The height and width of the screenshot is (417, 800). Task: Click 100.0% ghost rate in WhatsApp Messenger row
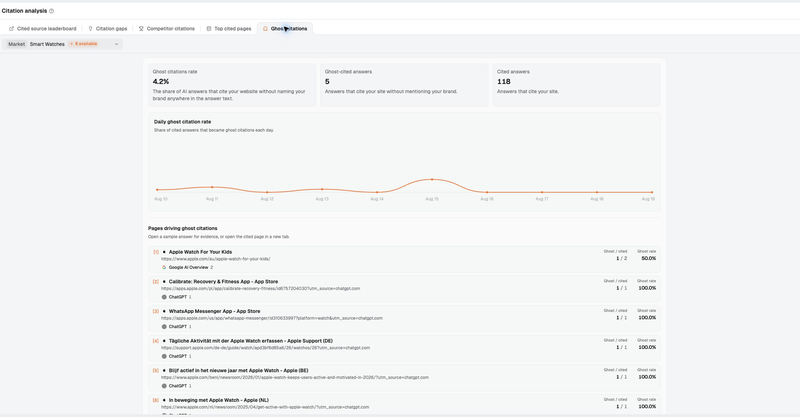647,317
